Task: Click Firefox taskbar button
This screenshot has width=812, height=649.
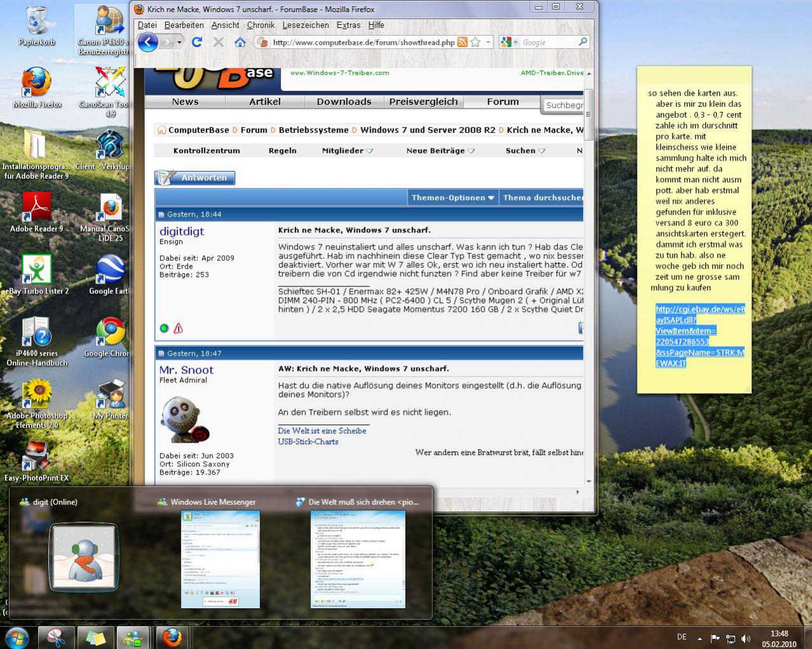Action: point(170,638)
